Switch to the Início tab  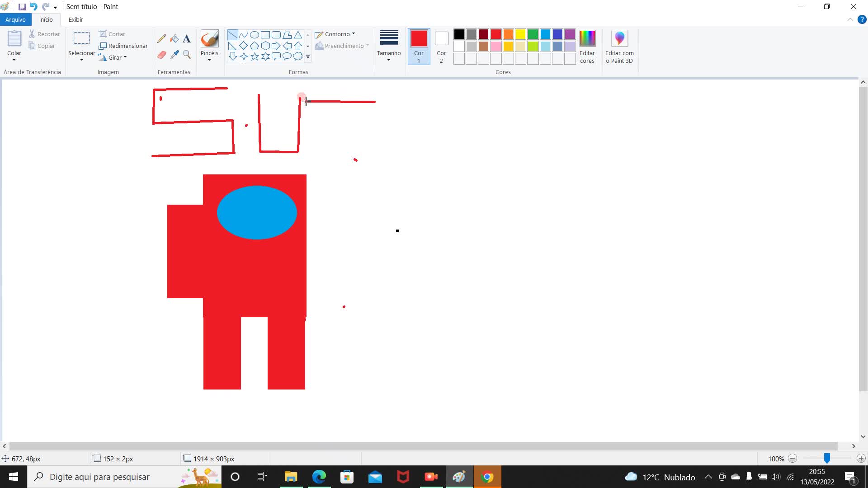point(46,19)
